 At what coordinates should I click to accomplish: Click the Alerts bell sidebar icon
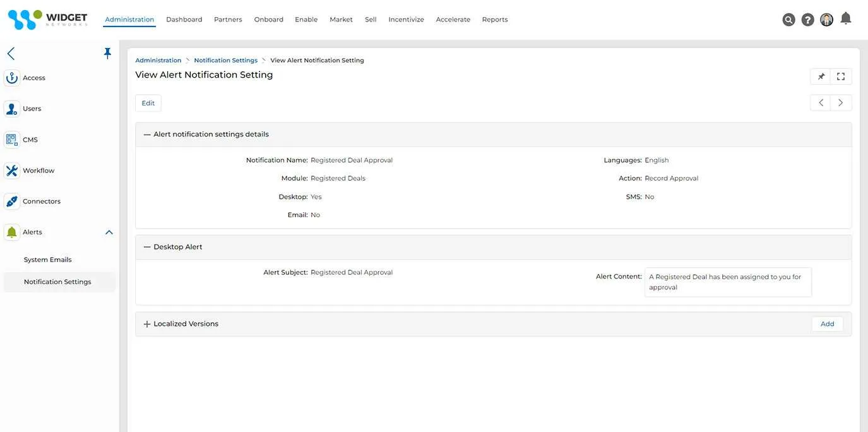(11, 232)
